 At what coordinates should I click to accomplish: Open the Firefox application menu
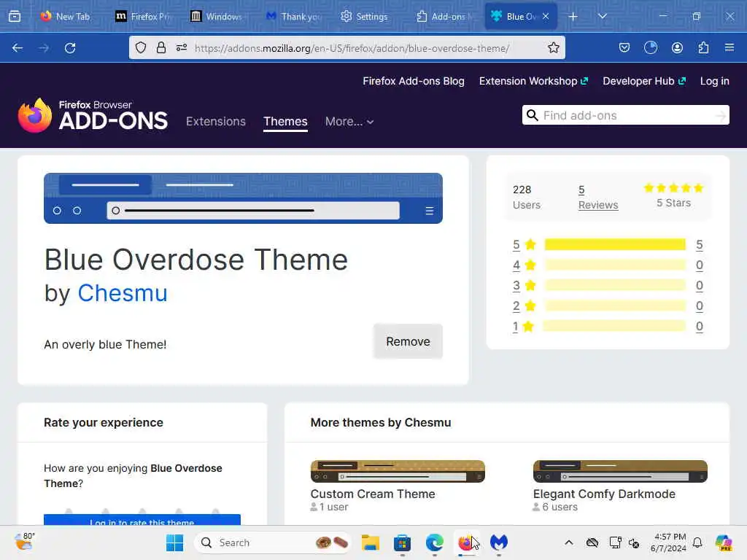click(x=729, y=47)
